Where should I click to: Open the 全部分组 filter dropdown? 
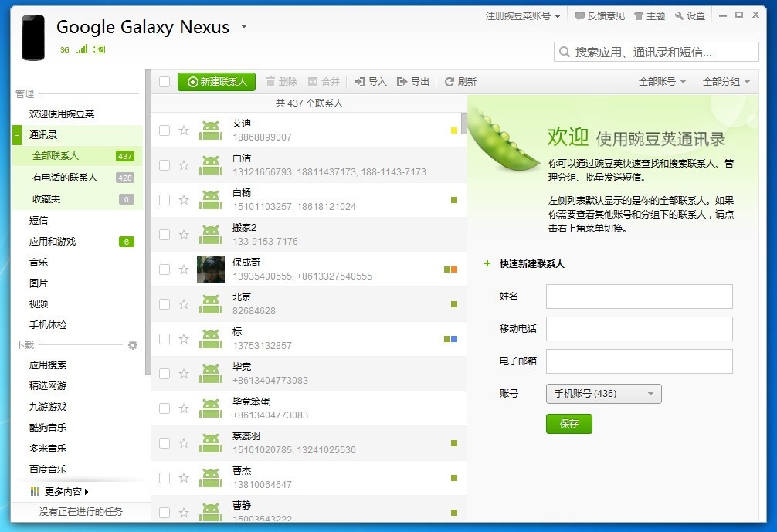pos(727,82)
